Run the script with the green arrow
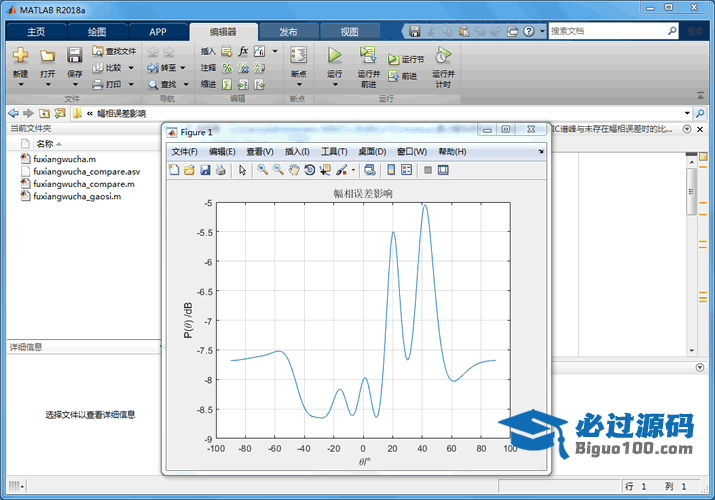 tap(335, 55)
